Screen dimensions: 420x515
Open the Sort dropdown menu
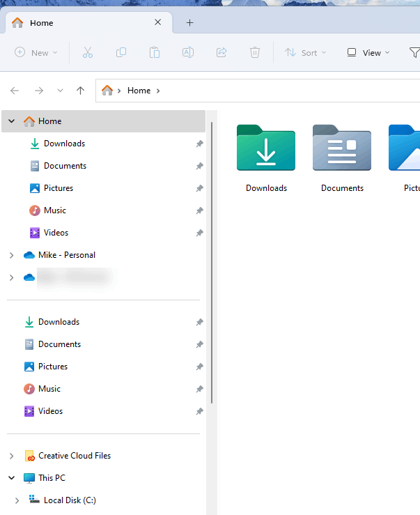tap(305, 52)
